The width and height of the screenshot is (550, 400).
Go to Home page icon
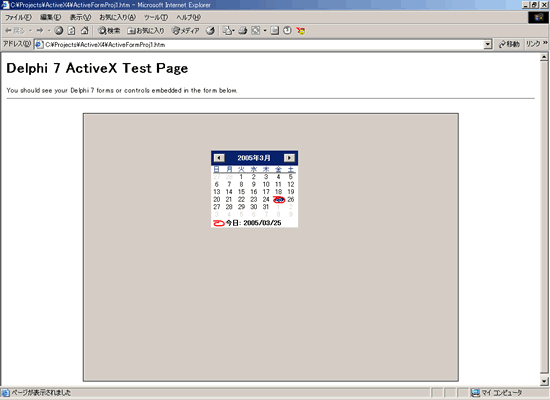coord(84,31)
